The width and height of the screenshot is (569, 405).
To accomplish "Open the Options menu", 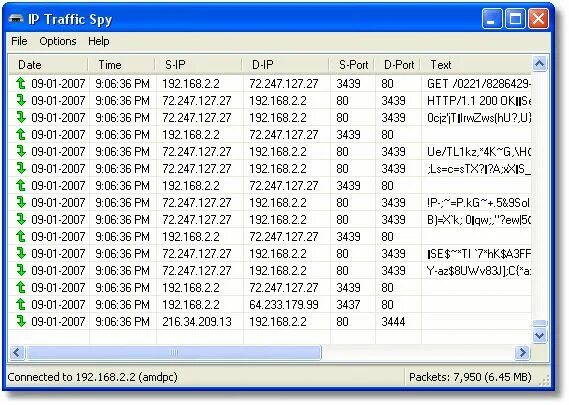I will click(x=58, y=41).
